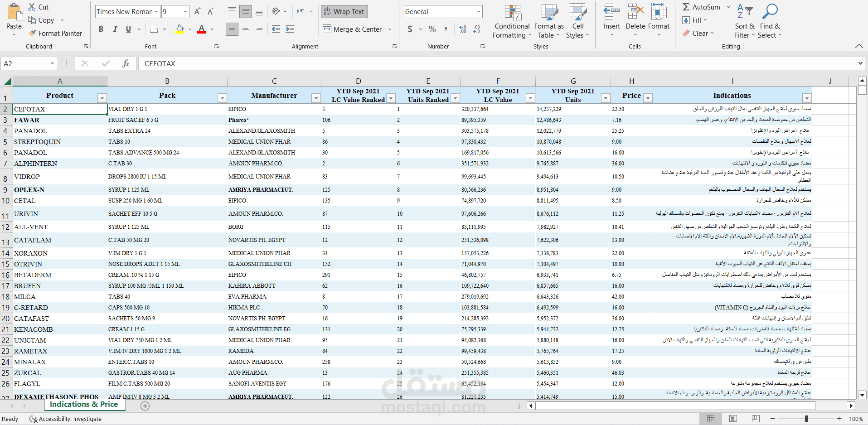Expand the Name Box dropdown

[x=52, y=63]
